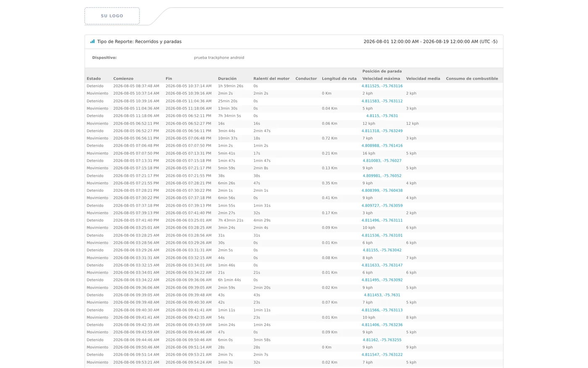Click the Fin column header
This screenshot has height=368, width=588.
click(169, 79)
